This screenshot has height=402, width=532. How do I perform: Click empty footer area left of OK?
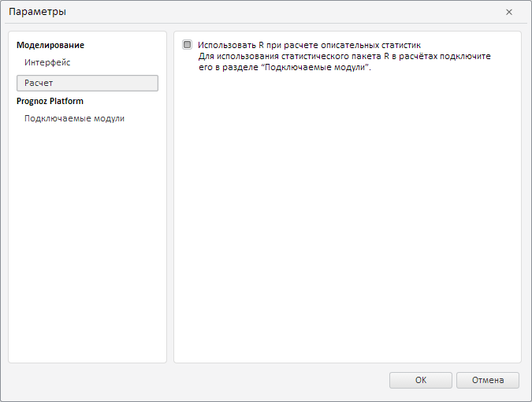pos(197,380)
